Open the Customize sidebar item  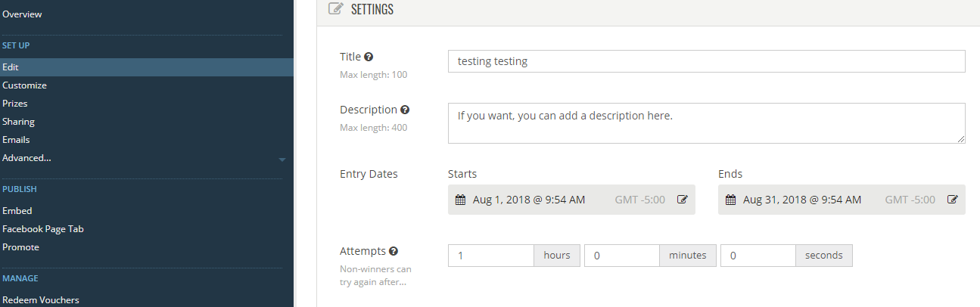click(24, 85)
